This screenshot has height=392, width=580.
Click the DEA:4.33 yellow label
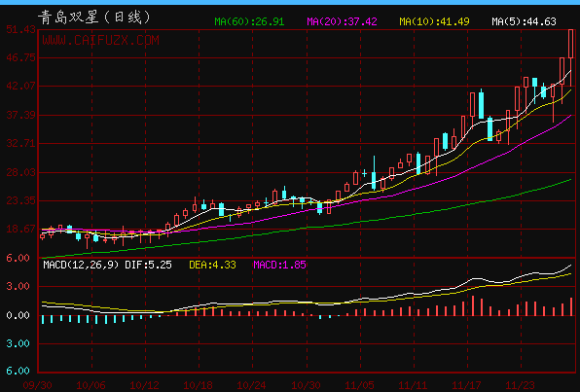tap(212, 265)
